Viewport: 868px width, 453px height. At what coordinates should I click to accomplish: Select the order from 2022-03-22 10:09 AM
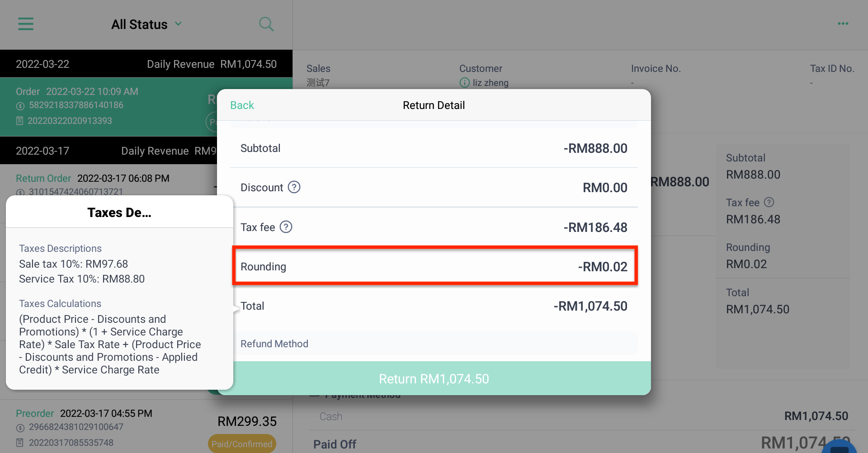point(108,107)
